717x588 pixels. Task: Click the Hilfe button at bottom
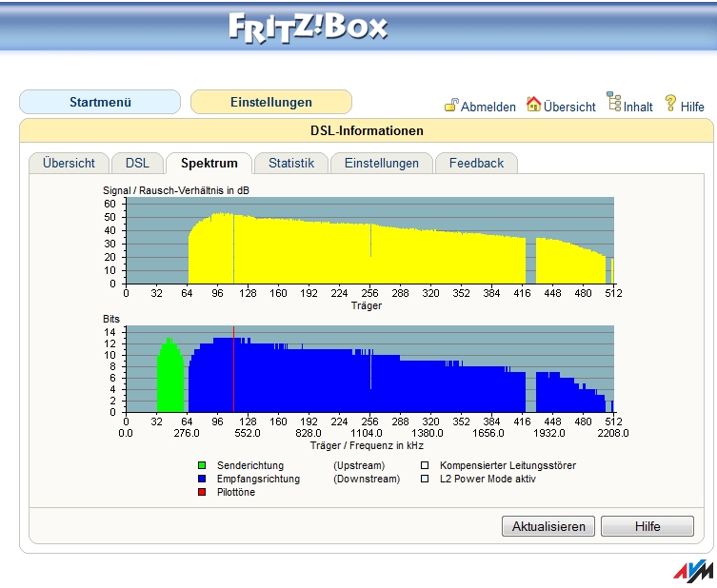click(x=647, y=526)
